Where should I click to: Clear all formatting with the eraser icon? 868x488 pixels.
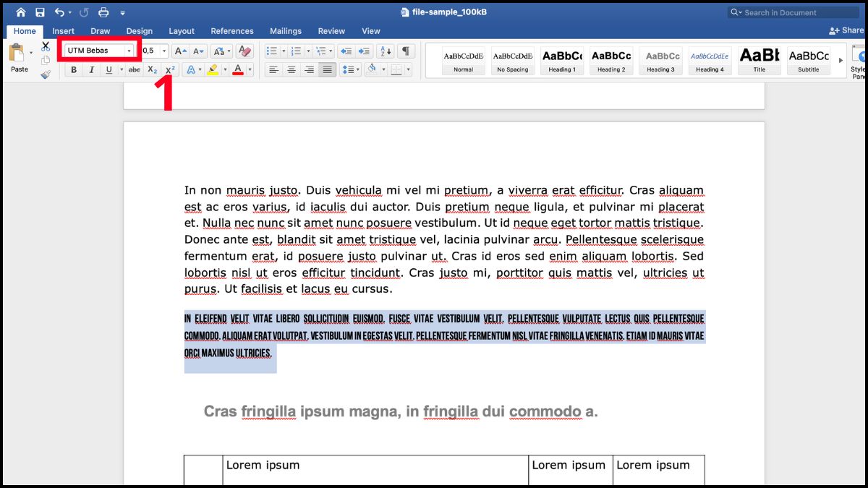[244, 51]
